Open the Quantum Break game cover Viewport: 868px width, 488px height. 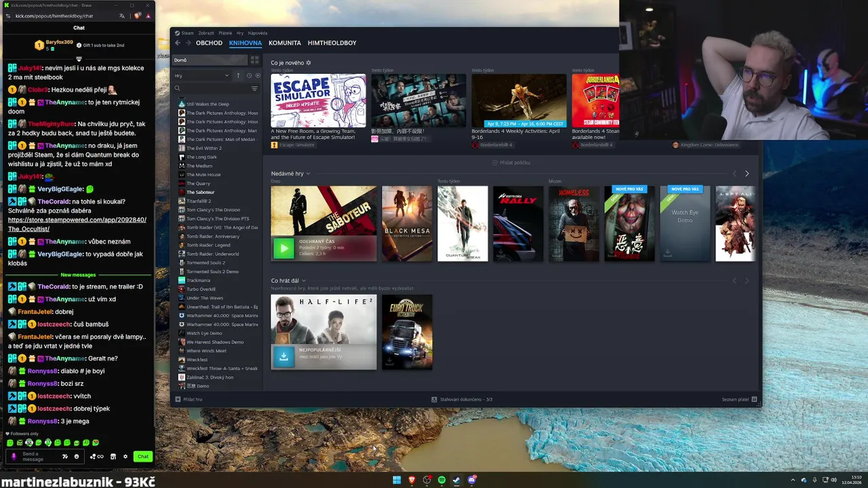tap(462, 224)
